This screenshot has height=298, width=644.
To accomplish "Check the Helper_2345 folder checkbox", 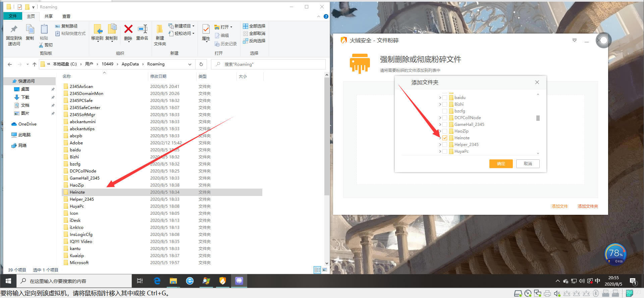I will [x=445, y=145].
